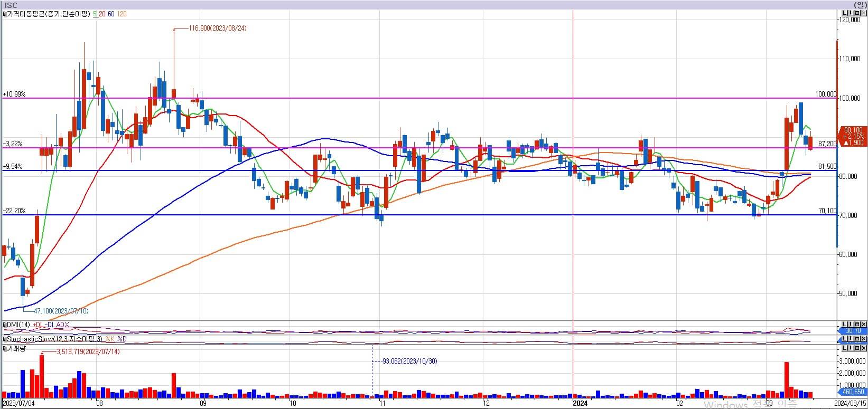Click the current price tag 90,100

(x=853, y=136)
